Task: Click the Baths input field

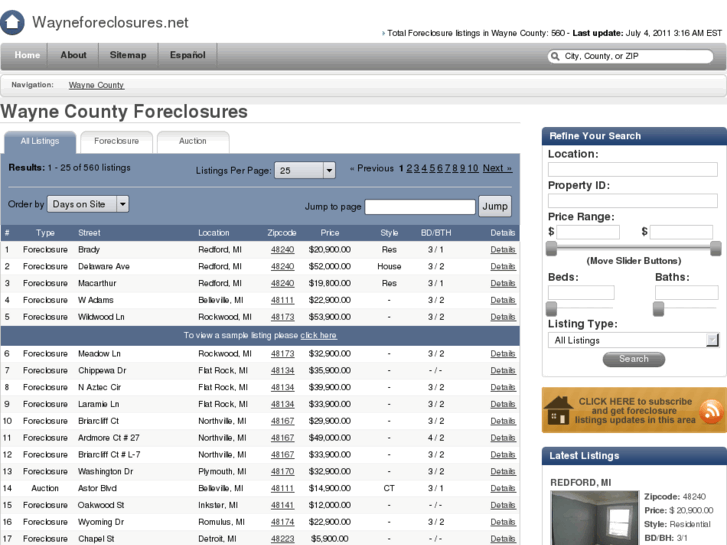Action: pos(686,292)
